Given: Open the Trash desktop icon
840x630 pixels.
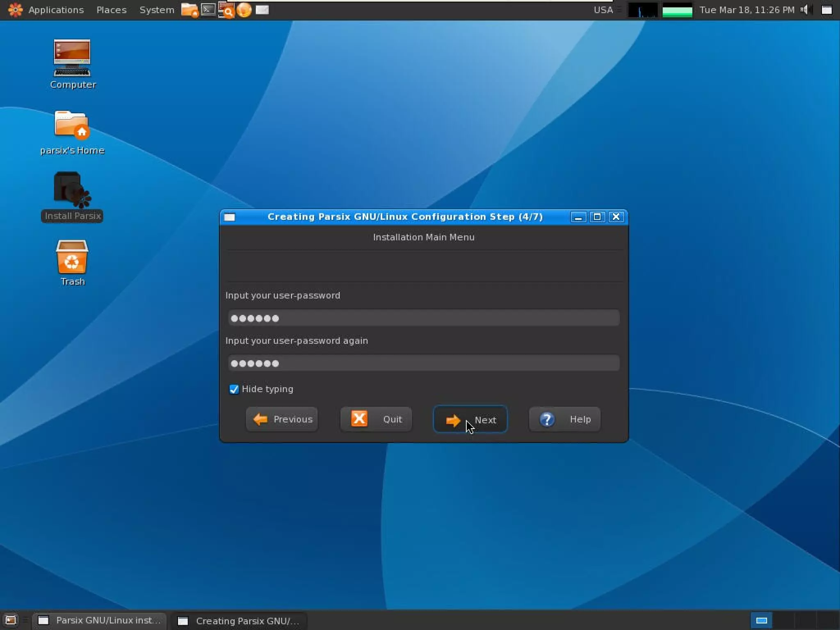Looking at the screenshot, I should pyautogui.click(x=72, y=258).
